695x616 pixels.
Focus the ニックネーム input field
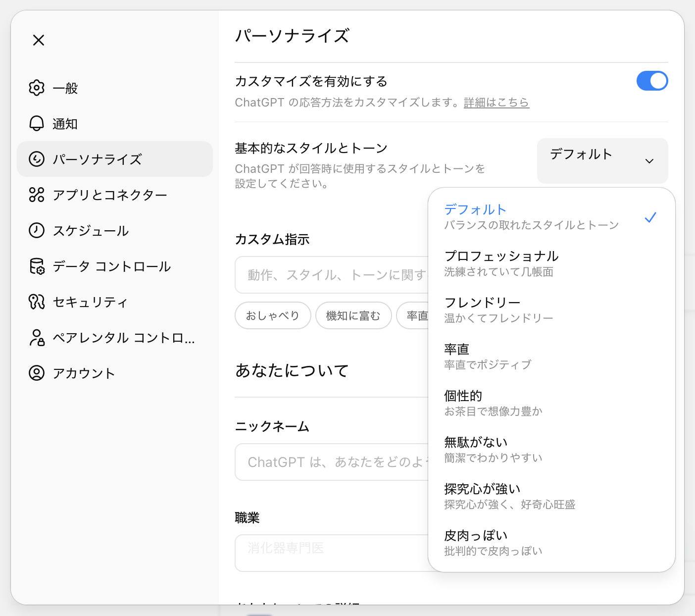click(x=332, y=462)
